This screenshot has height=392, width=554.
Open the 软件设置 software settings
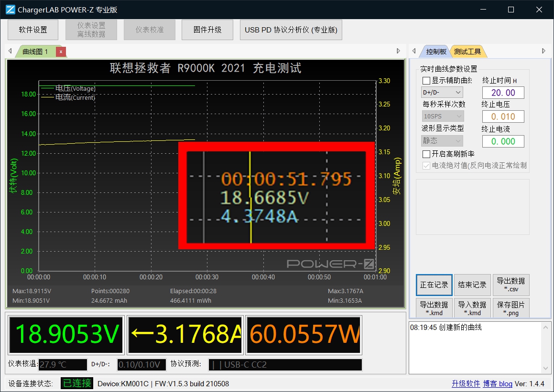click(33, 29)
